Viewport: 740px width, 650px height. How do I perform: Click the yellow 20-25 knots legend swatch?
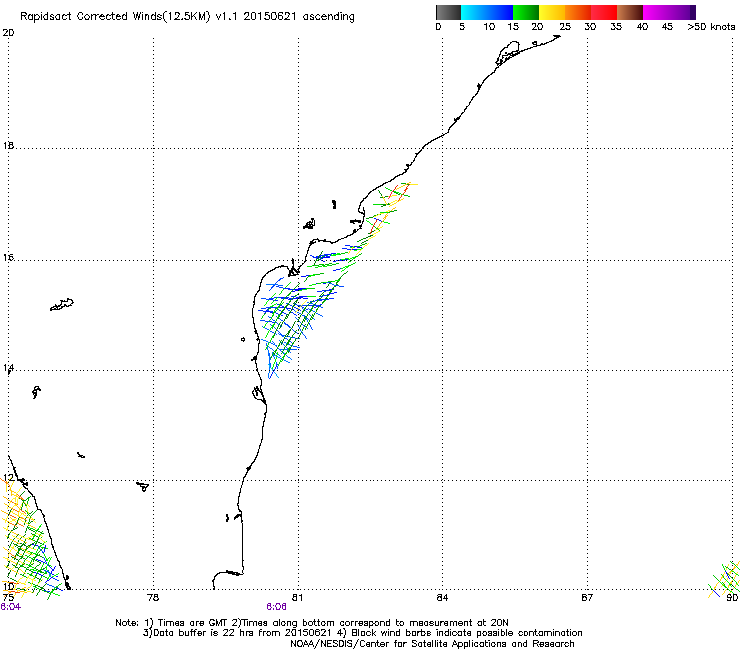click(552, 12)
